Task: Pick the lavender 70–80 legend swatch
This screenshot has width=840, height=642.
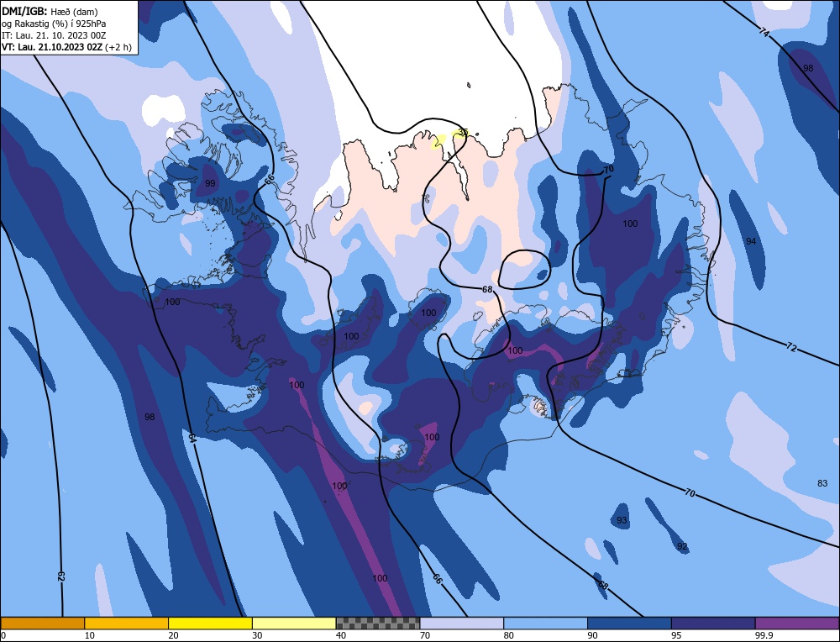Action: coord(462,623)
